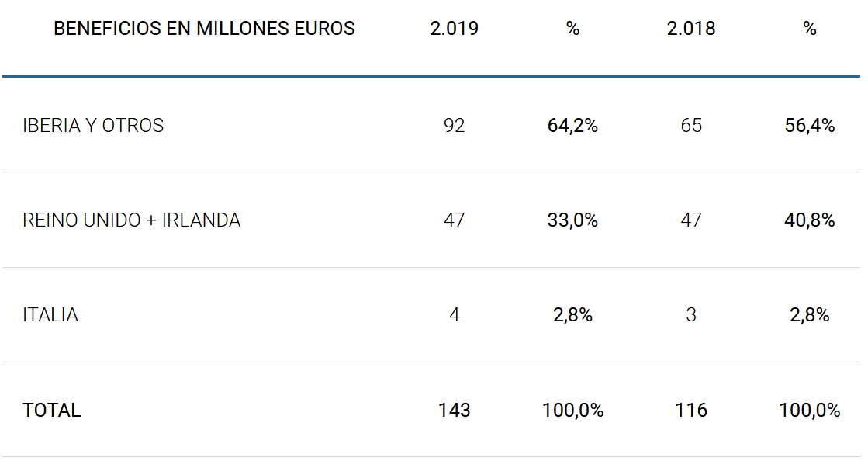Click the ITALIA row label
The image size is (868, 461).
click(x=50, y=315)
